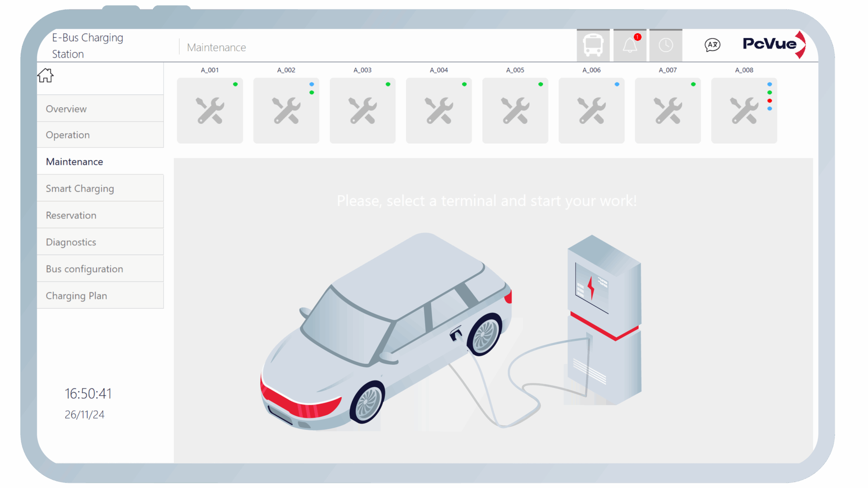Open Bus configuration page
The height and width of the screenshot is (488, 868).
click(x=100, y=269)
